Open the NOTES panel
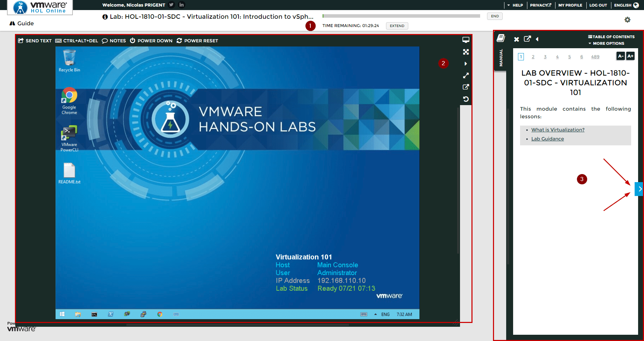Viewport: 644px width, 341px height. pos(114,41)
